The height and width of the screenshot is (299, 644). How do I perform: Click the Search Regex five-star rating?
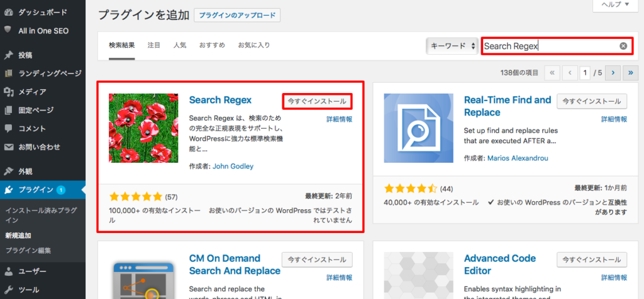136,197
